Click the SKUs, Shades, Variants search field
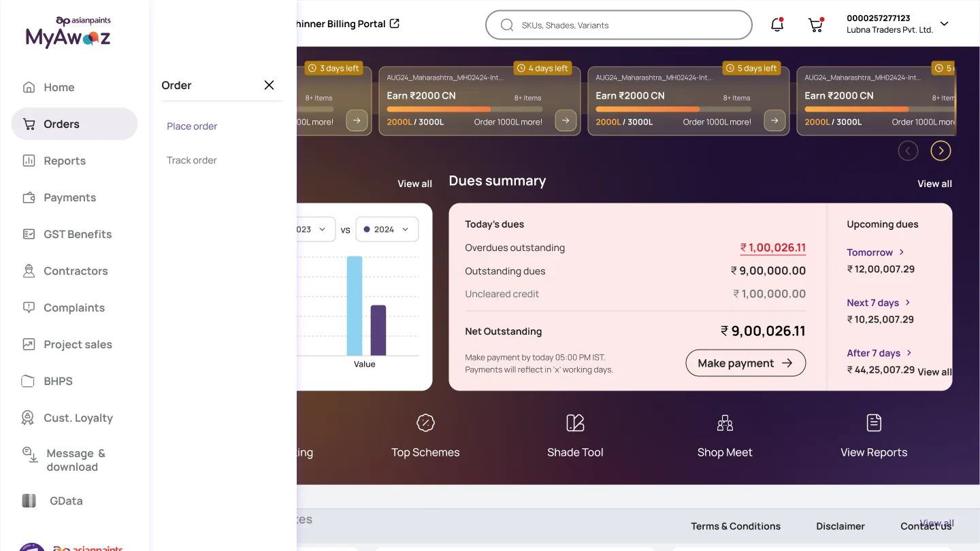The image size is (980, 551). tap(619, 25)
